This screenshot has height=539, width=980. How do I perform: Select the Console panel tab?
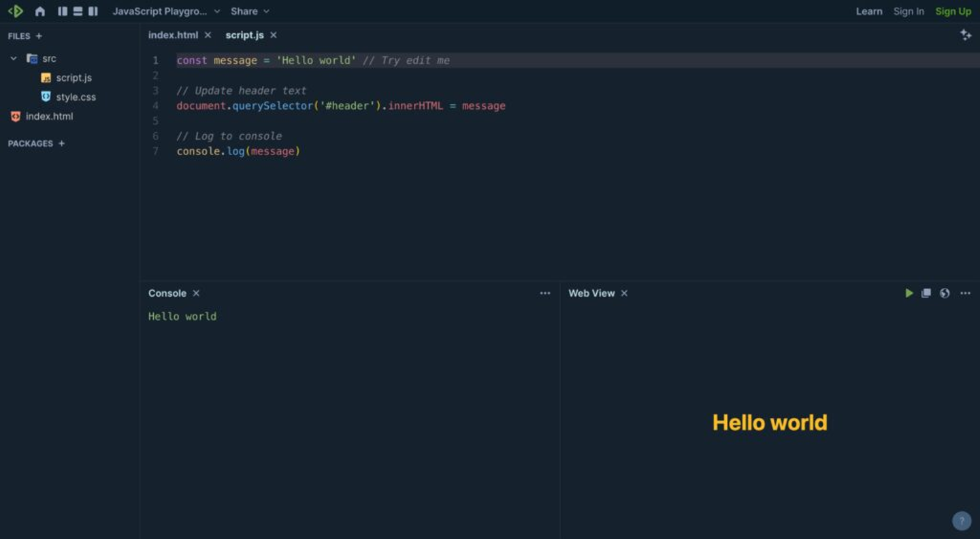click(167, 293)
